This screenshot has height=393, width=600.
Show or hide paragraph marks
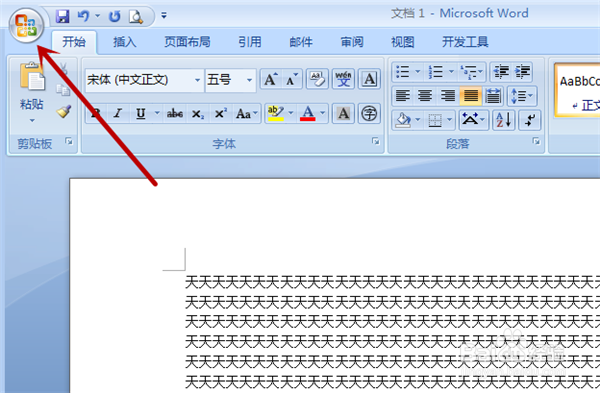click(530, 120)
